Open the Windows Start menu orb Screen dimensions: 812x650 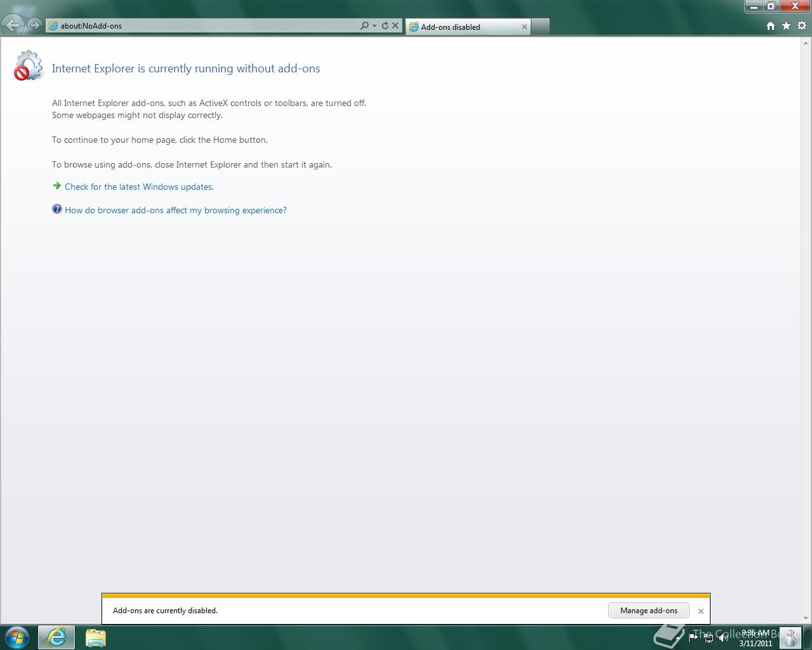[x=17, y=637]
